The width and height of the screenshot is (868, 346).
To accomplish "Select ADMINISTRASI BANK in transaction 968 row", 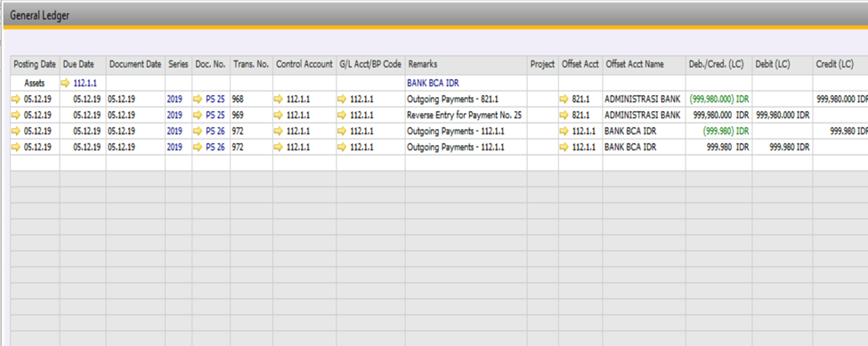I will pyautogui.click(x=642, y=100).
